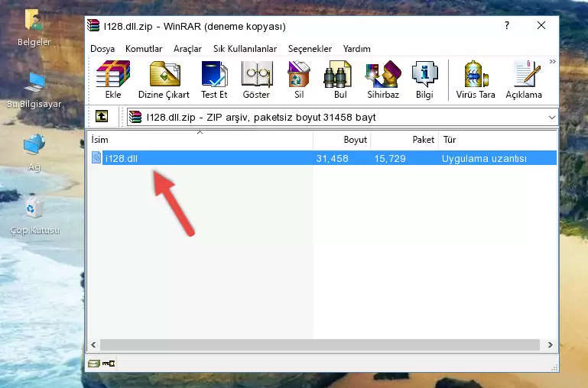Show archive Bilgi information
The image size is (588, 388).
point(424,80)
